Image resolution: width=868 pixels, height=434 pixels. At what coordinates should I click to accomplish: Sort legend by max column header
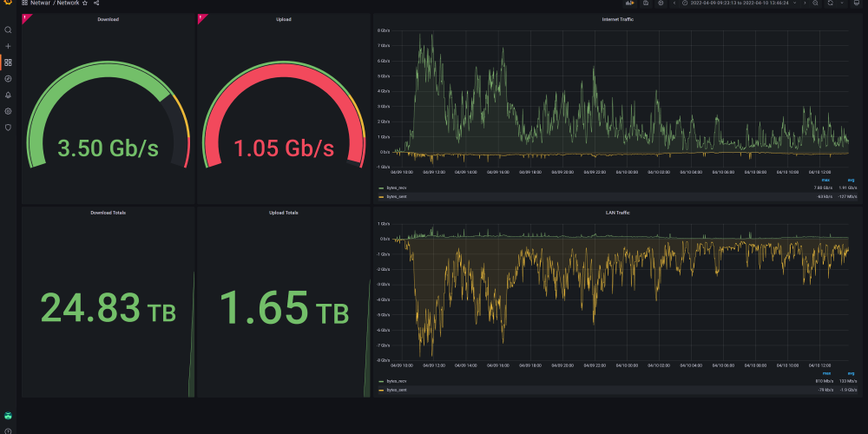824,181
